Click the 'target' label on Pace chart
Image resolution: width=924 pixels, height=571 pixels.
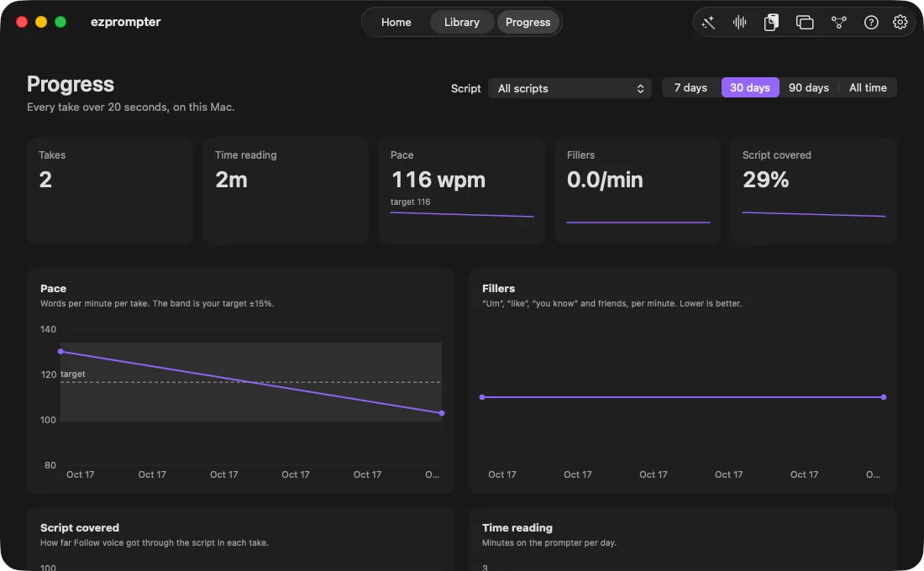point(72,375)
